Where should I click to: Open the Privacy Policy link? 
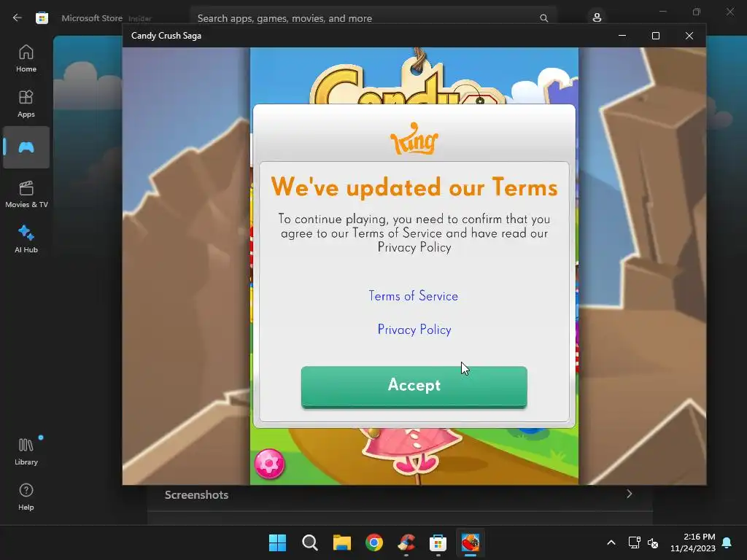(414, 330)
